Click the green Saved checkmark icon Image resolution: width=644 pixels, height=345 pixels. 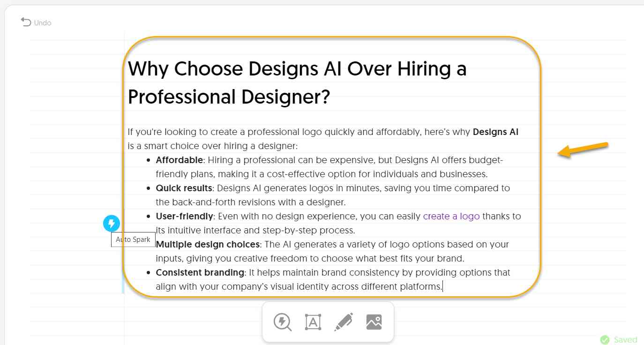coord(605,339)
